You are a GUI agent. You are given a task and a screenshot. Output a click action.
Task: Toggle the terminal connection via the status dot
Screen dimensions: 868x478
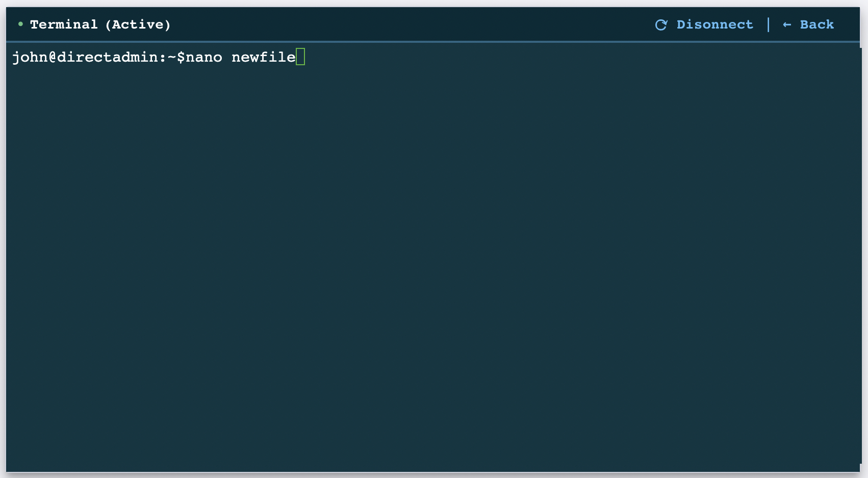20,23
